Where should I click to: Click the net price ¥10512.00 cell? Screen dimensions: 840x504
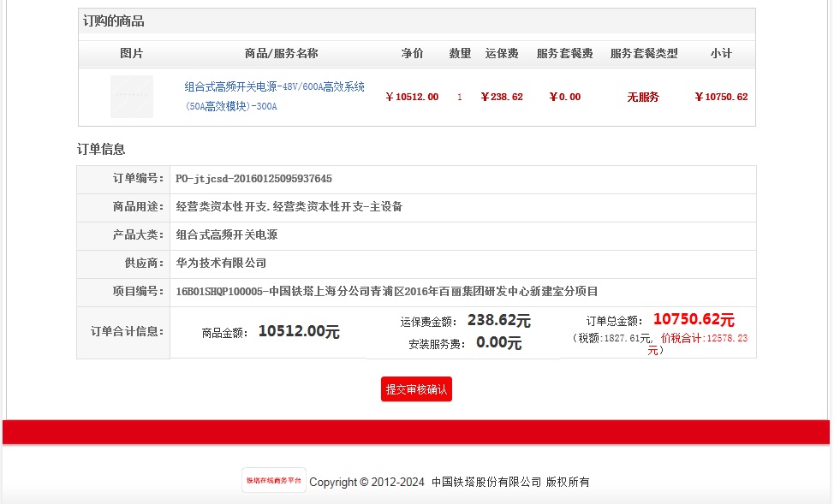pyautogui.click(x=412, y=97)
